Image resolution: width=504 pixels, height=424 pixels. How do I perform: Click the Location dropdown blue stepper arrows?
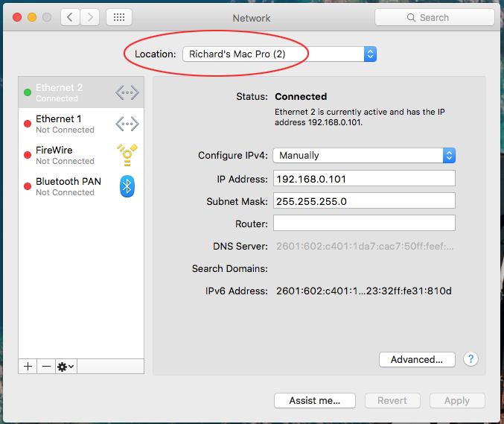click(x=370, y=54)
